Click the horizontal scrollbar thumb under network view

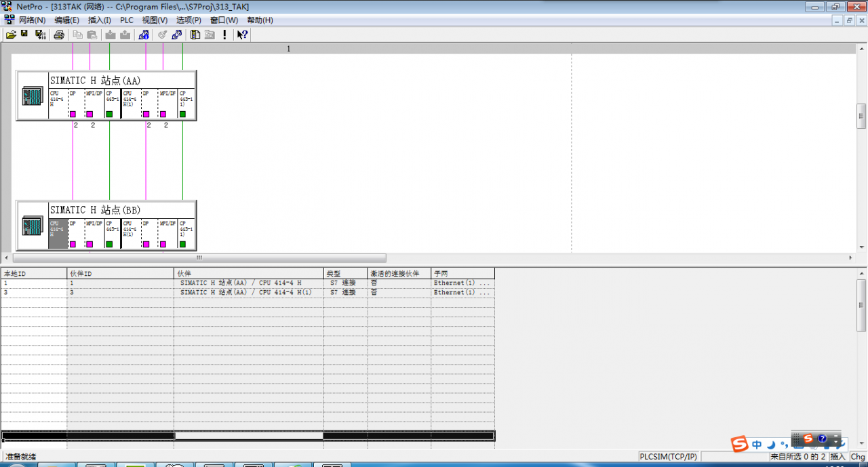click(199, 258)
